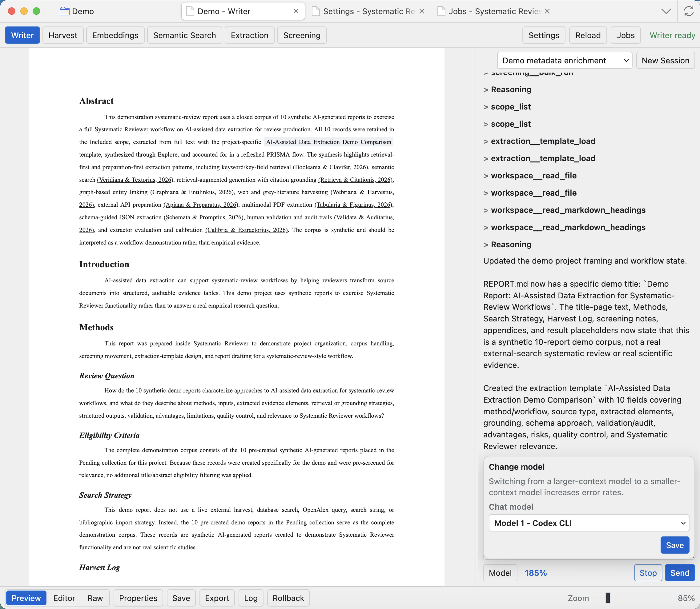Screen dimensions: 700x609
Task: Click the Review Question subheading
Action: 107,376
